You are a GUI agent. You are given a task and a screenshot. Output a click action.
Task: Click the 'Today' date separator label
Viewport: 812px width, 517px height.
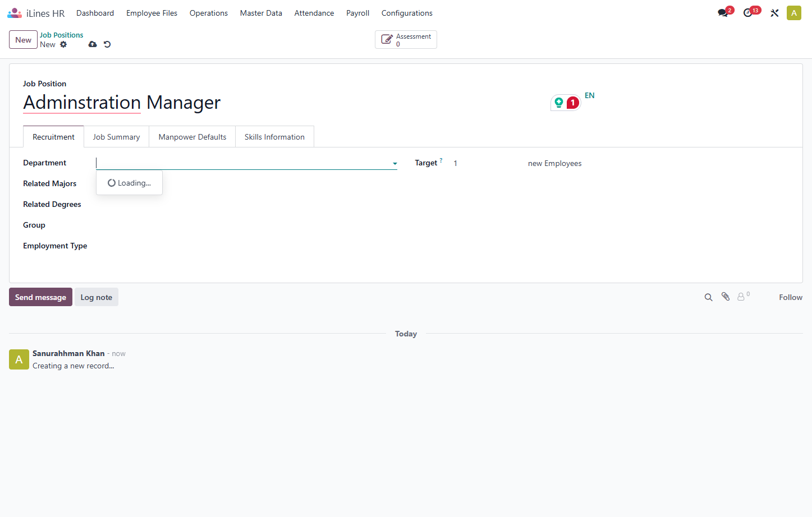[x=406, y=334]
